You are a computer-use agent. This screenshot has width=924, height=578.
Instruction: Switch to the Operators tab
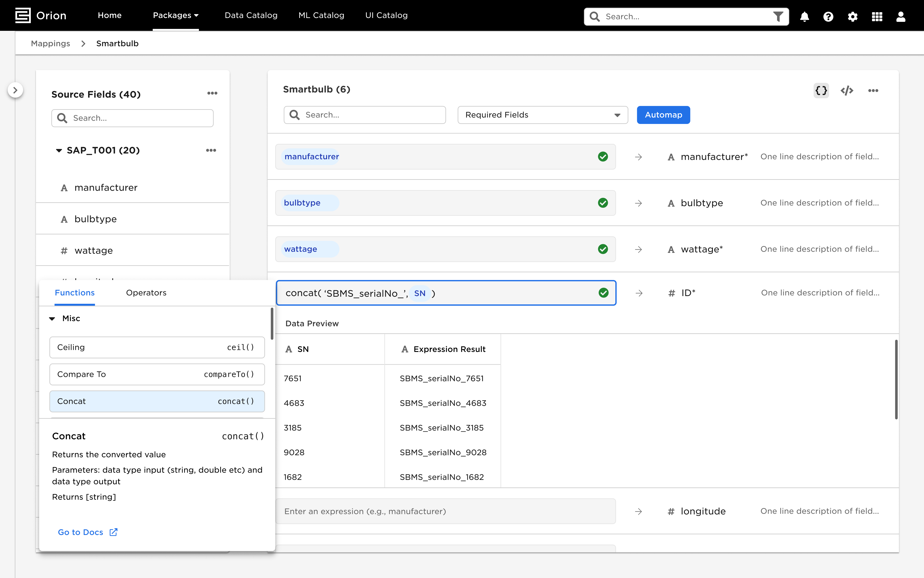[x=146, y=293]
